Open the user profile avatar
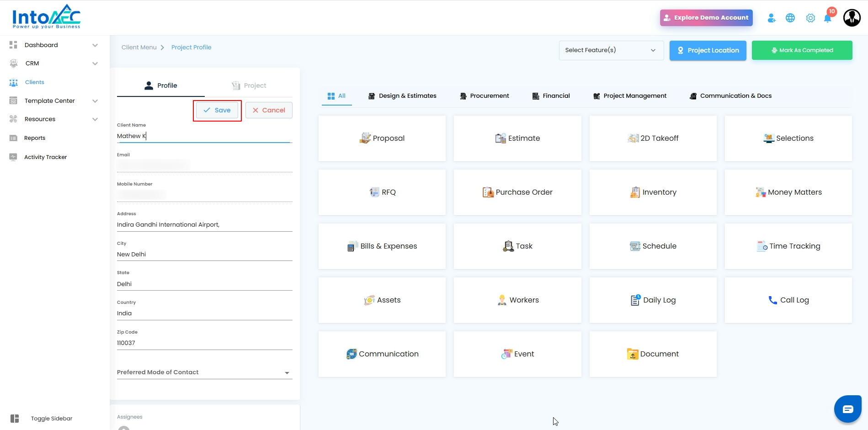The width and height of the screenshot is (868, 430). (852, 18)
